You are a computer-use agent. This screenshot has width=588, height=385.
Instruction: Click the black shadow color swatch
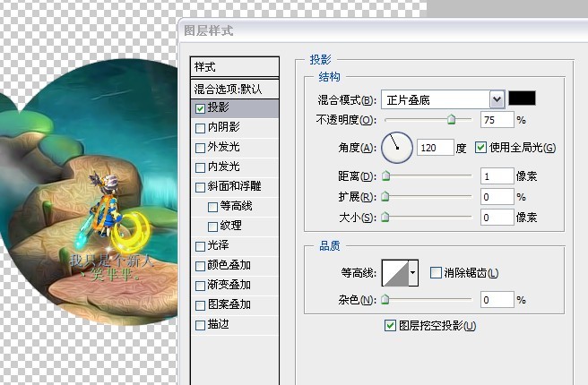point(522,98)
